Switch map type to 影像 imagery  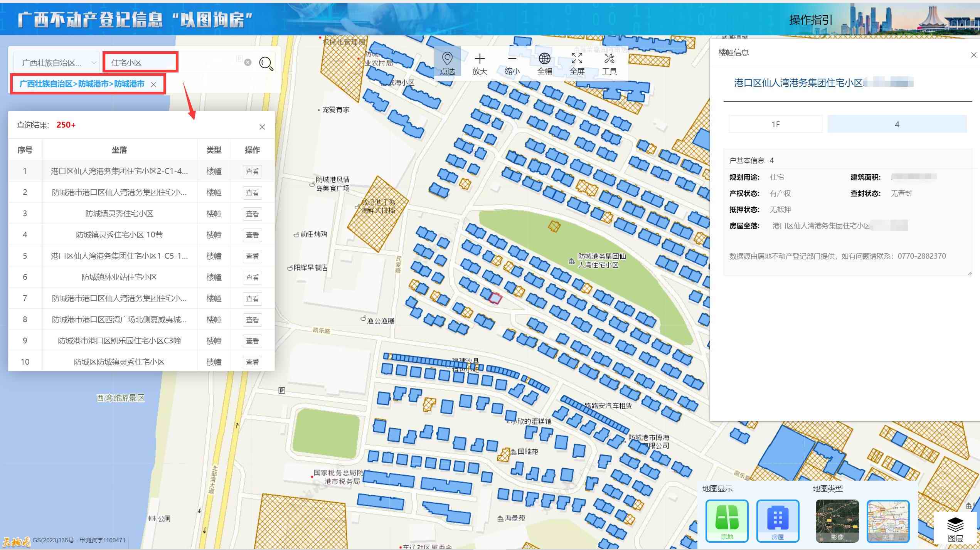(x=837, y=521)
